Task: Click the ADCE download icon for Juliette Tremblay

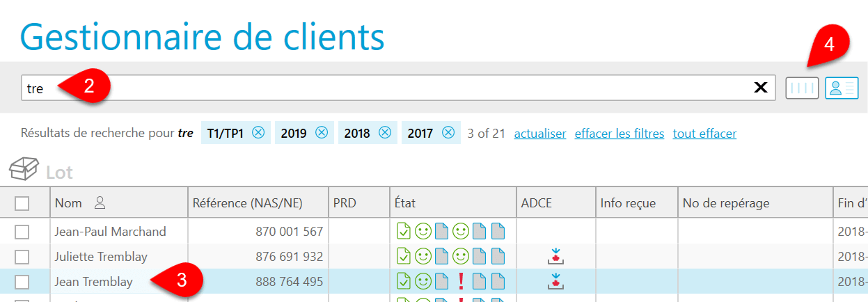Action: pos(555,256)
